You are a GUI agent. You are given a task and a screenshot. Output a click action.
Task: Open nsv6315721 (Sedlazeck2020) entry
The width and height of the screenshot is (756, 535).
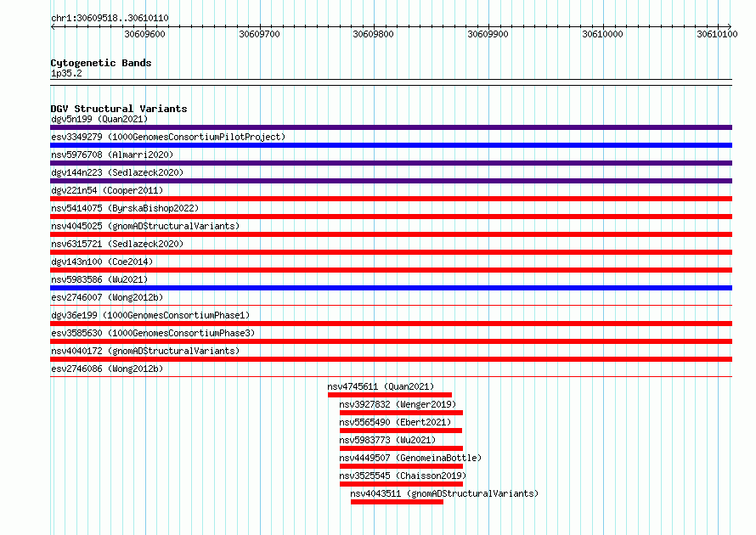117,244
